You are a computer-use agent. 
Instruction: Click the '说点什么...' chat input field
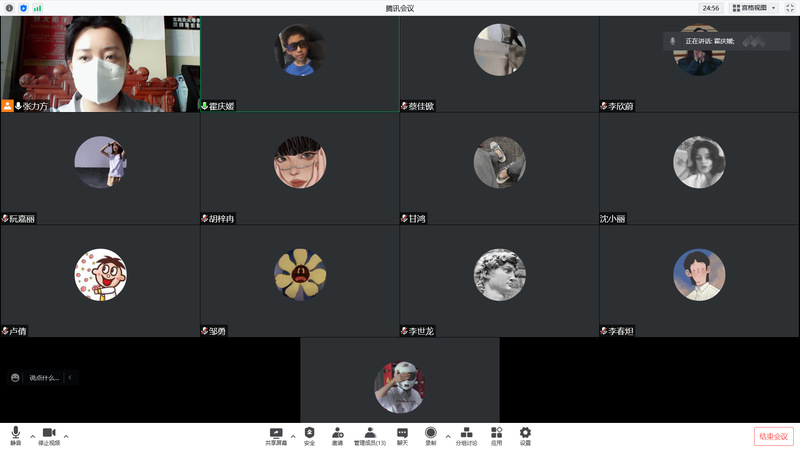[x=44, y=377]
